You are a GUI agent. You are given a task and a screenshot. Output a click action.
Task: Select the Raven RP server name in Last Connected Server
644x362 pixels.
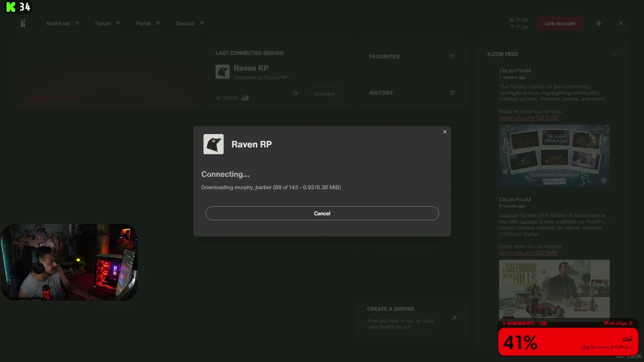pos(251,68)
